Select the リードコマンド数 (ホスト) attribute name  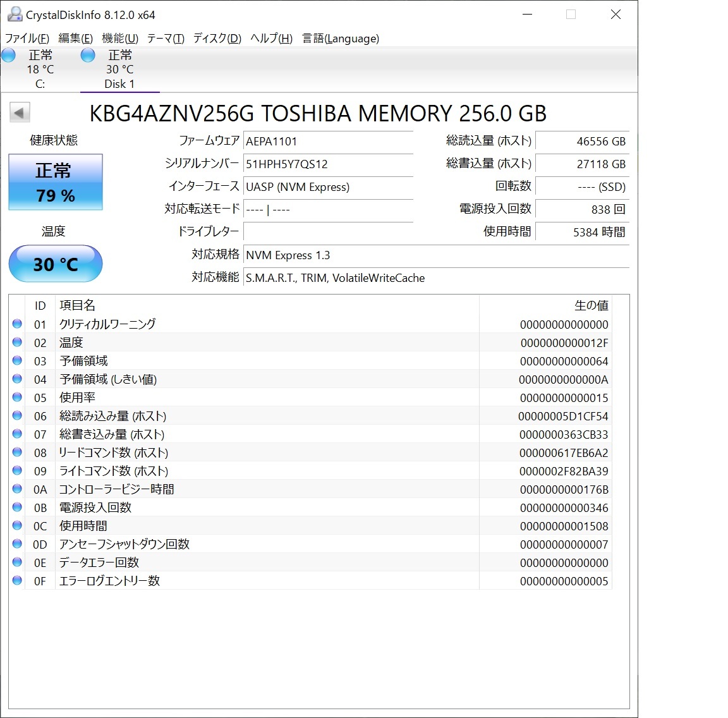[x=113, y=453]
